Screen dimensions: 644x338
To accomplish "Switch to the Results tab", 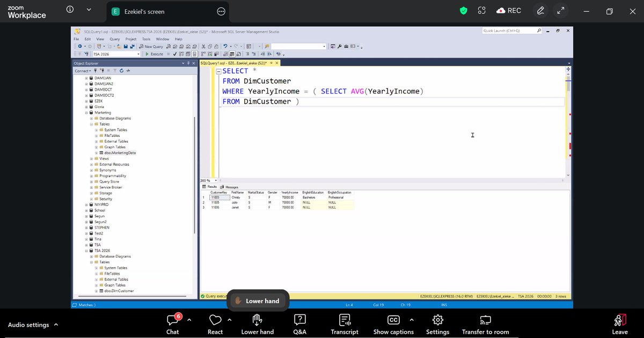I will (210, 187).
